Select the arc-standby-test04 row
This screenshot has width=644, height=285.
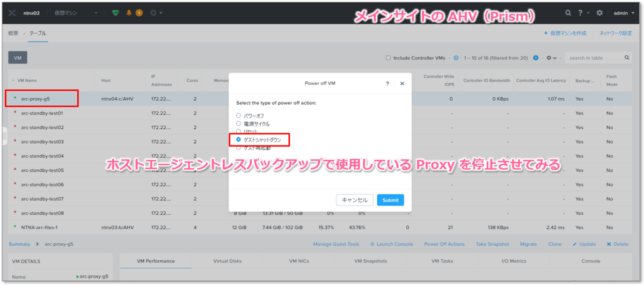(x=320, y=156)
